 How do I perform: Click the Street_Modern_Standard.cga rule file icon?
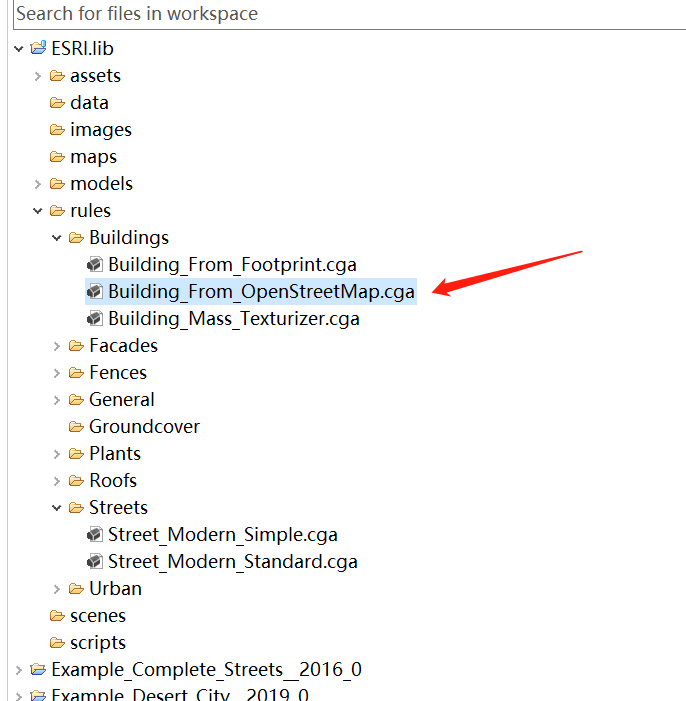(x=95, y=561)
